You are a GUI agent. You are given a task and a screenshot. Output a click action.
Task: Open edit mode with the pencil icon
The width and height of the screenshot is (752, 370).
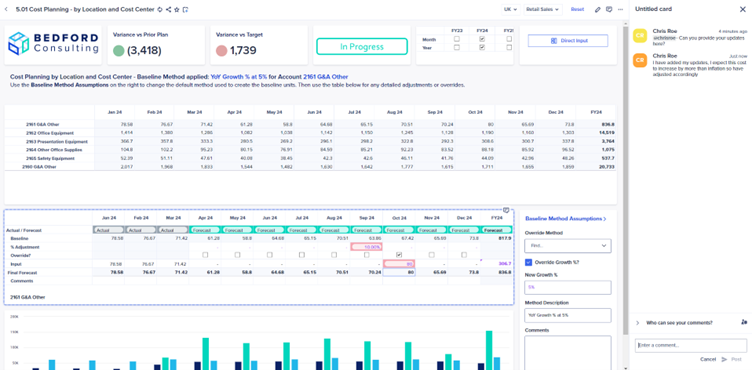click(x=598, y=9)
